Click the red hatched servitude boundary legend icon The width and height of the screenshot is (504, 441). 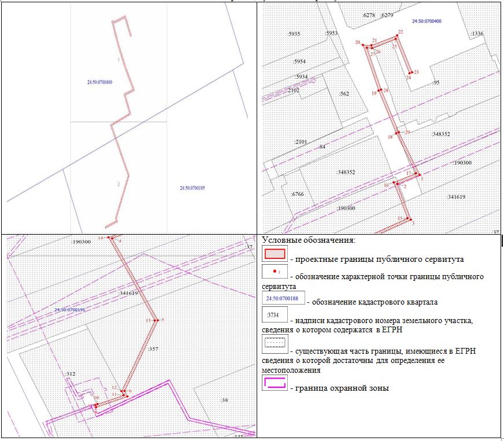[x=275, y=253]
